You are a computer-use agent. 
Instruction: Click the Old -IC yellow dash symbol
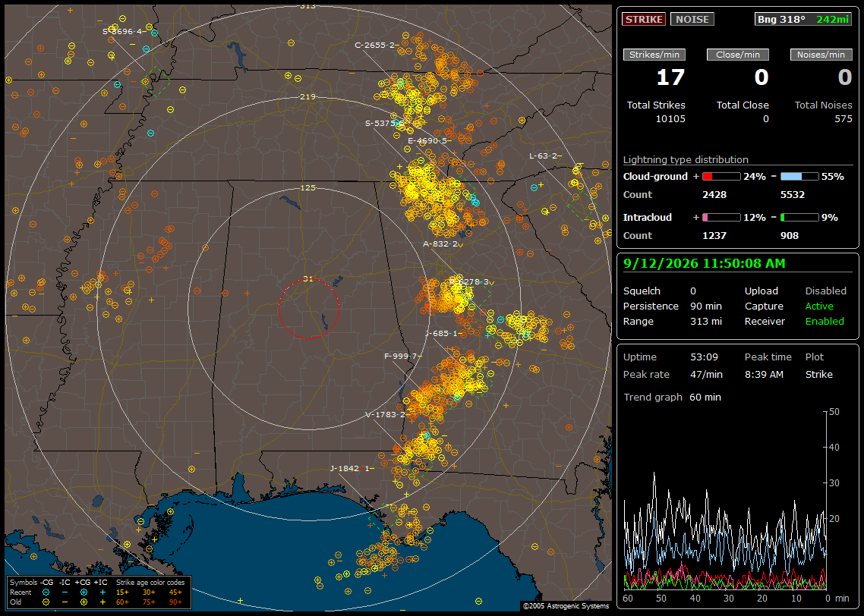65,602
